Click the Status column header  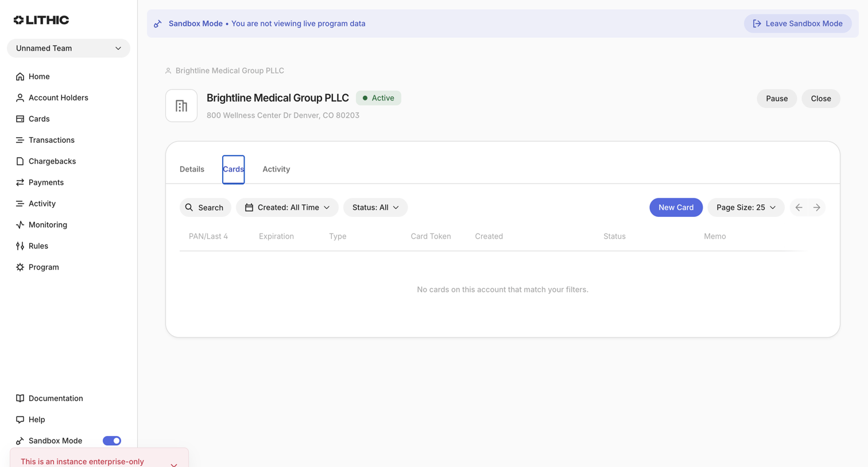point(614,236)
